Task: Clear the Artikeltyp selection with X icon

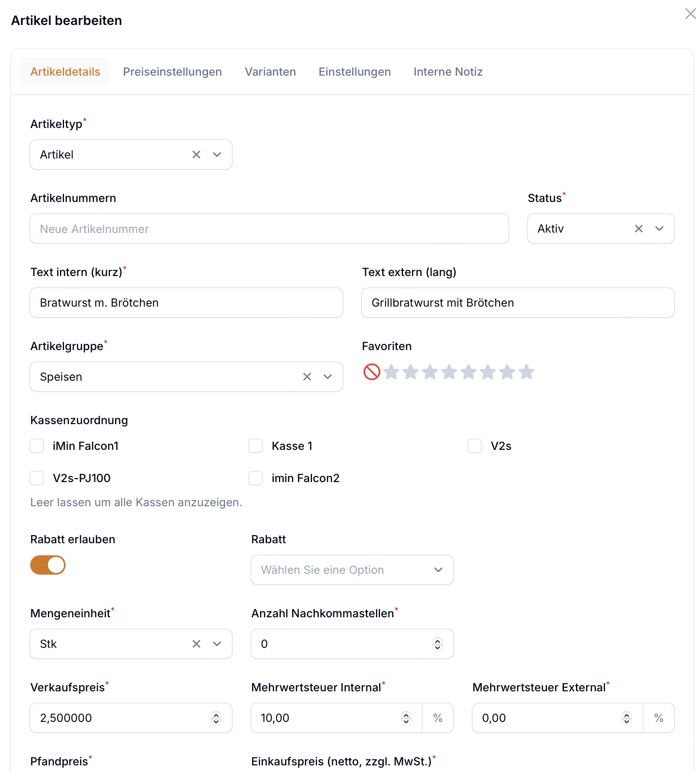Action: 196,155
